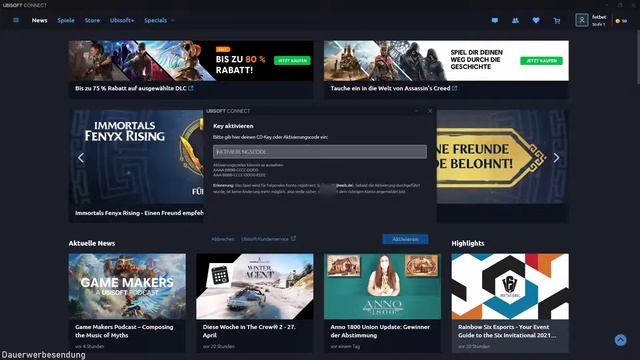Click the user profile avatar
Viewport: 640px width, 360px height.
click(x=582, y=20)
